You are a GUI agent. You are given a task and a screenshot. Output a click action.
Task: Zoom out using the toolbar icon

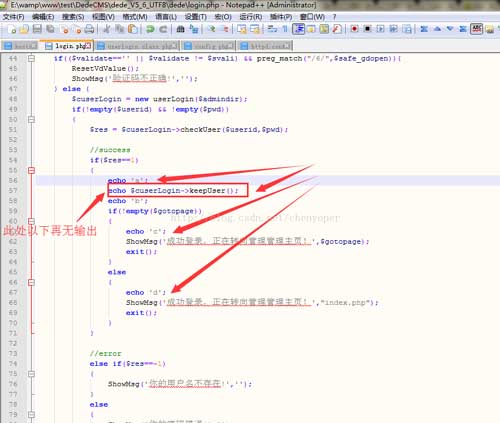coord(225,29)
